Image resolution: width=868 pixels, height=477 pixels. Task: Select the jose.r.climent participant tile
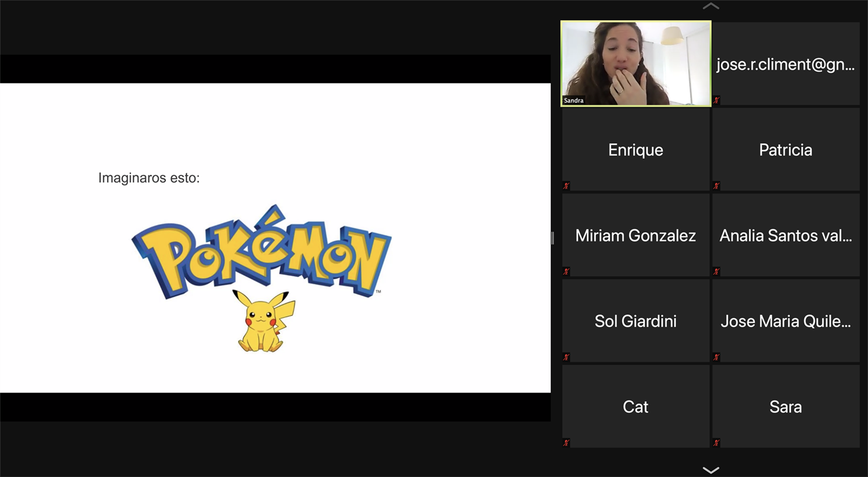tap(786, 63)
